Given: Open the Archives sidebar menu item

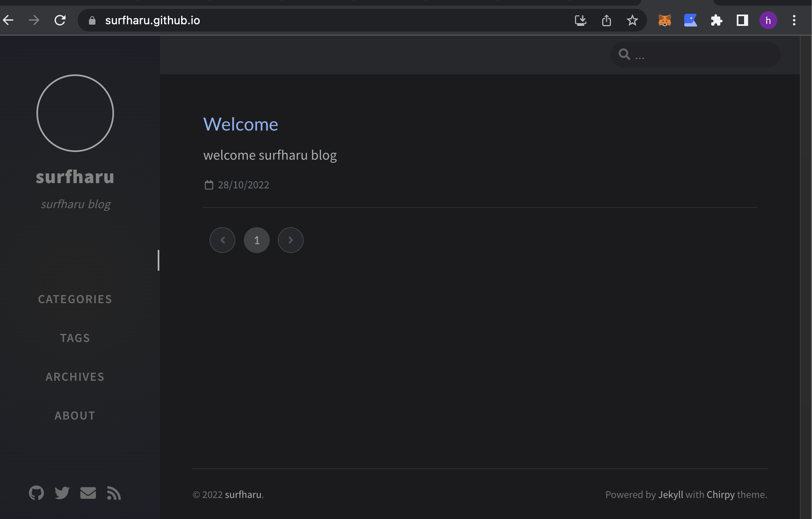Looking at the screenshot, I should (75, 377).
